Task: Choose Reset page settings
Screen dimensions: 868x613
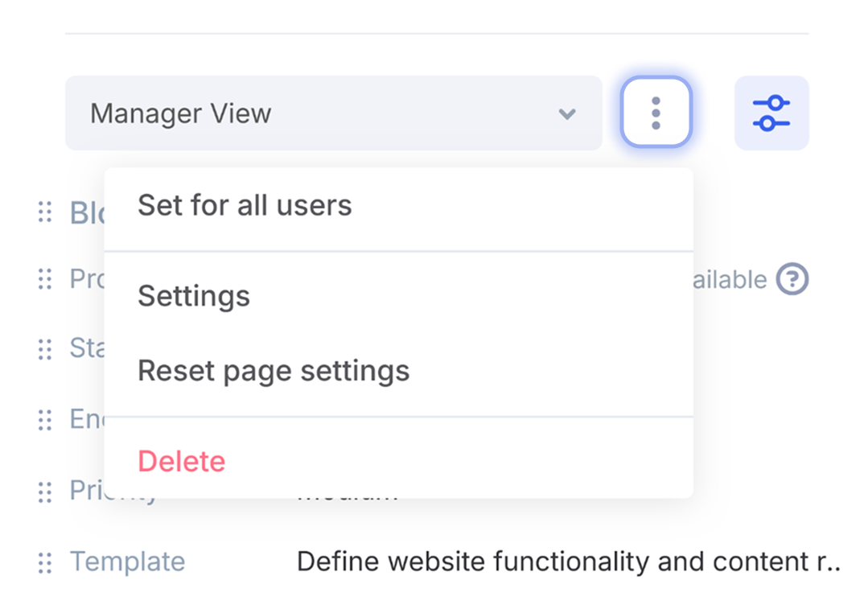Action: click(x=274, y=371)
